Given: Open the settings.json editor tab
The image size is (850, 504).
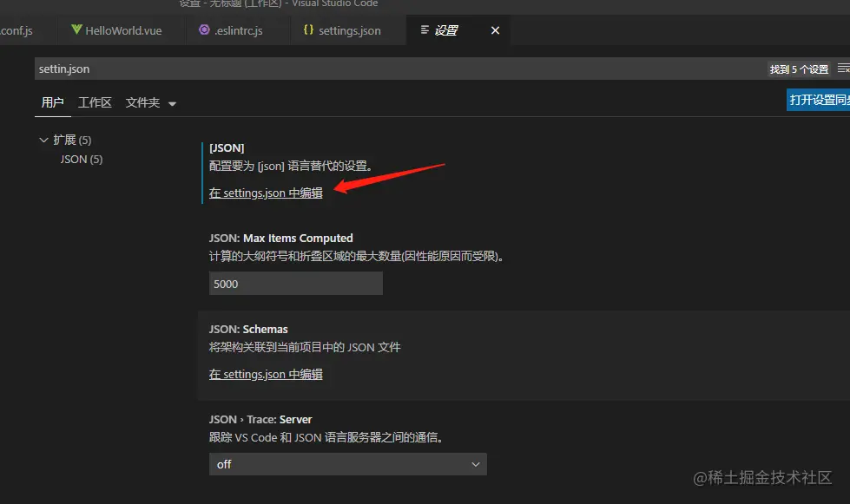Looking at the screenshot, I should click(x=348, y=30).
